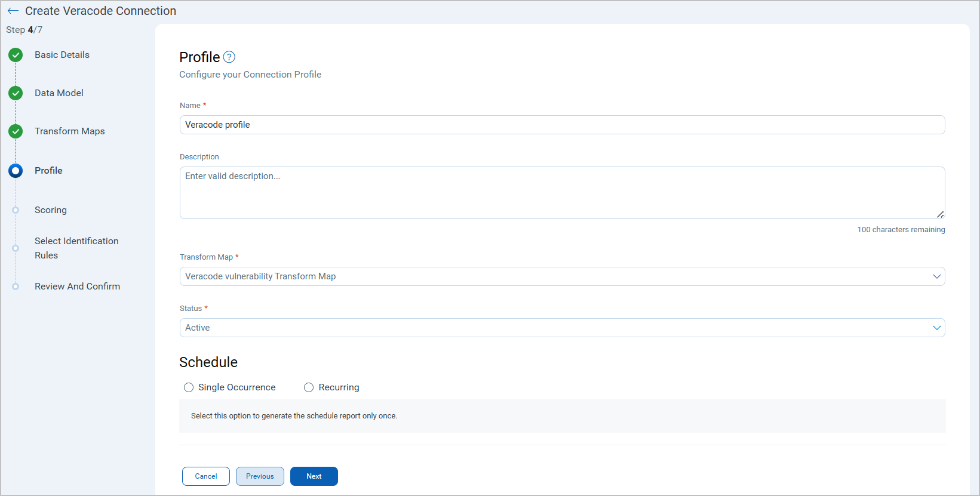Image resolution: width=980 pixels, height=496 pixels.
Task: Select the Single Occurrence radio button
Action: click(189, 387)
